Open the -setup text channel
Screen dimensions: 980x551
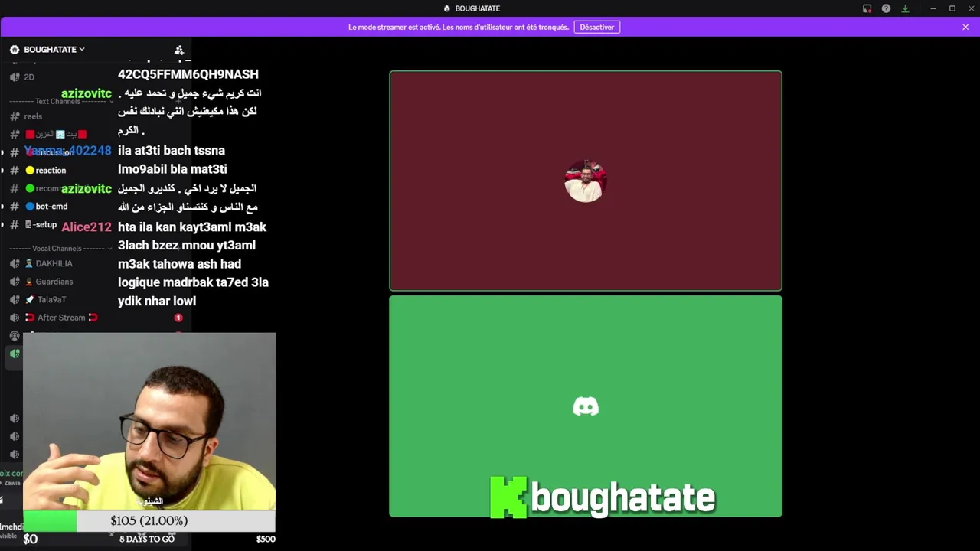[x=41, y=225]
